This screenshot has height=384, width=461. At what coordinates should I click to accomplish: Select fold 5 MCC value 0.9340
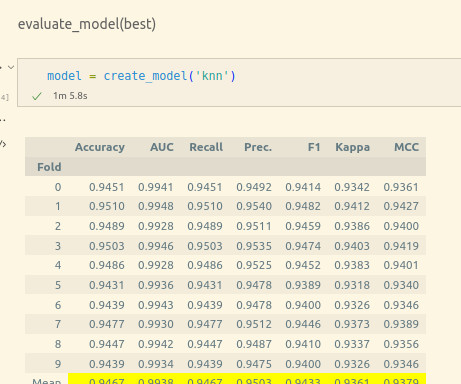401,285
